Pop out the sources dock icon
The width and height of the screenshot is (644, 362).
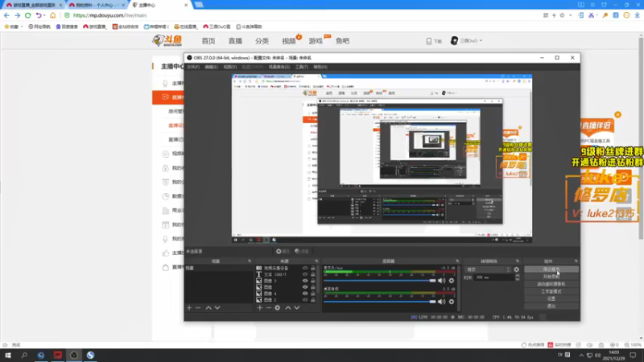tap(316, 261)
